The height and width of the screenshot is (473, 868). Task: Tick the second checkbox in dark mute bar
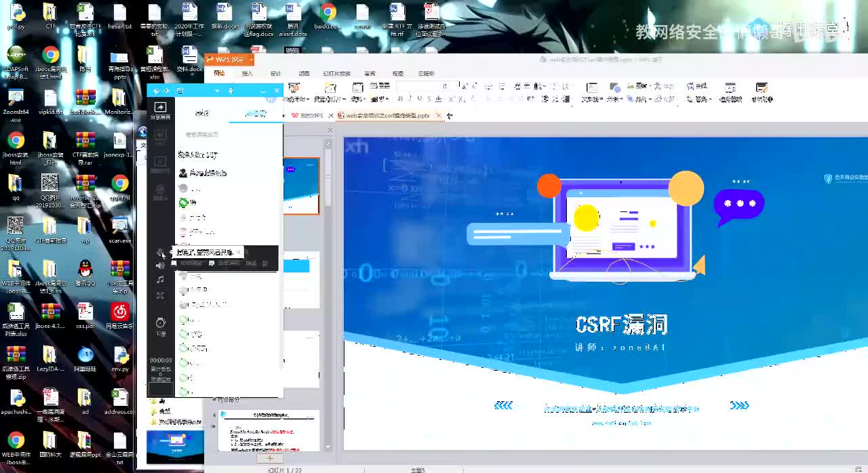click(x=212, y=263)
